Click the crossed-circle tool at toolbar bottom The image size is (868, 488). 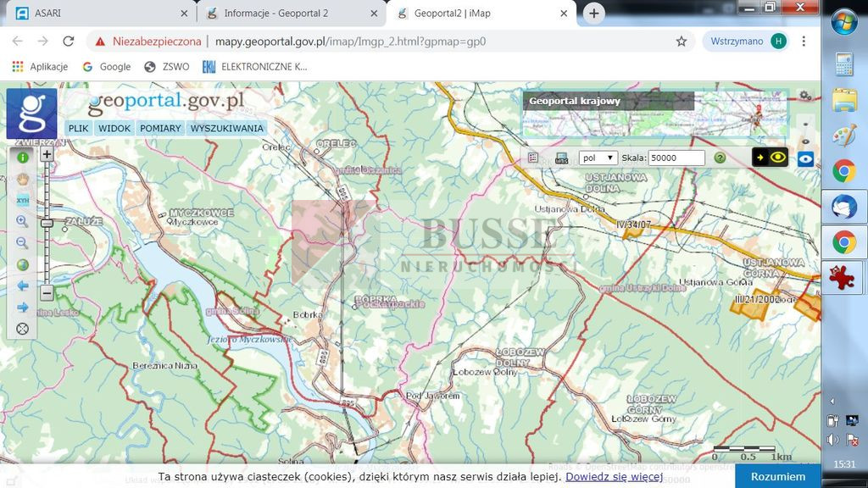point(23,330)
